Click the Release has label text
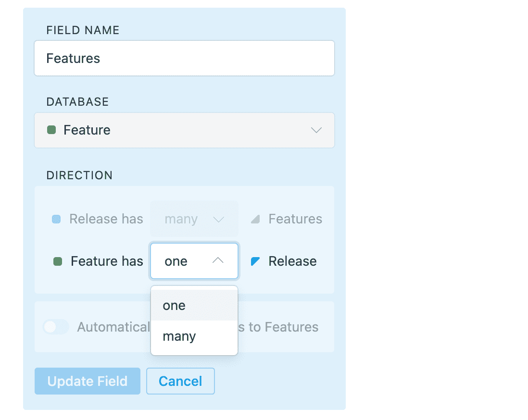This screenshot has width=528, height=420. (x=106, y=219)
